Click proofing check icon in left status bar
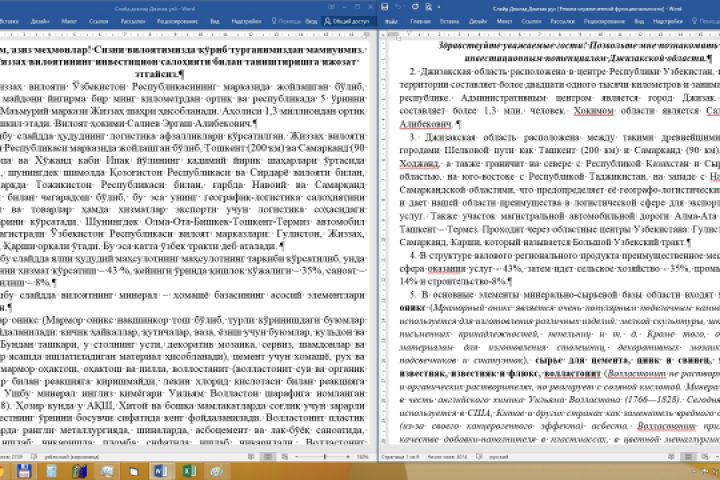Viewport: 720px width, 480px height. 34,457
